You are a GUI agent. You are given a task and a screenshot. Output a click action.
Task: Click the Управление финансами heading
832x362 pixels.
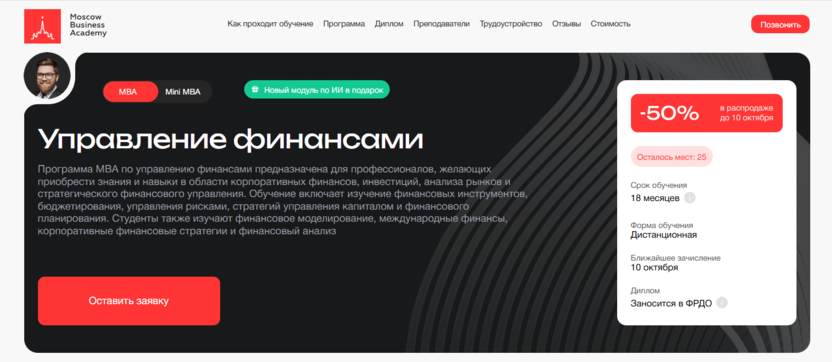tap(230, 140)
